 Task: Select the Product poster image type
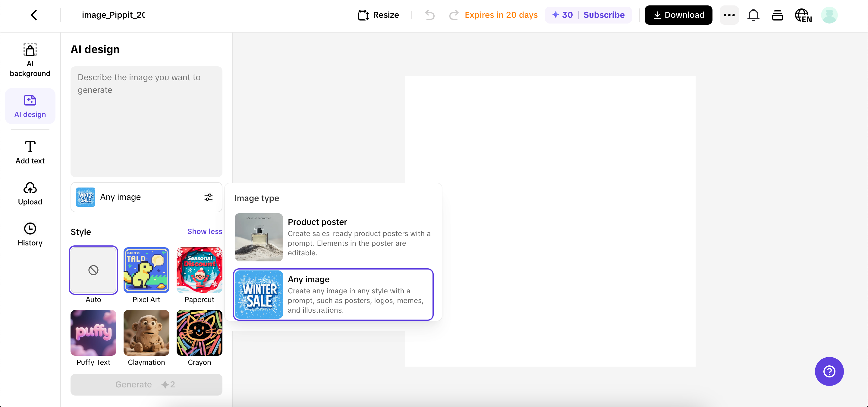point(333,237)
